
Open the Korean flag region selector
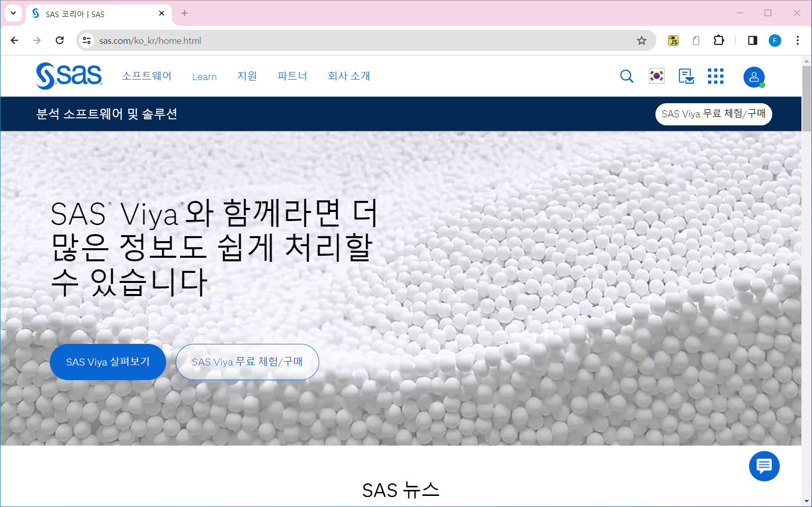pyautogui.click(x=656, y=76)
